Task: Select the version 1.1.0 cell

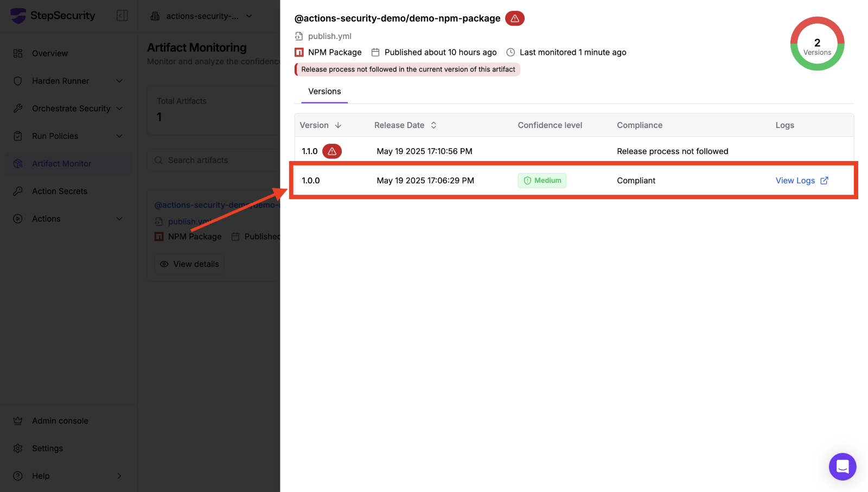Action: pyautogui.click(x=310, y=151)
